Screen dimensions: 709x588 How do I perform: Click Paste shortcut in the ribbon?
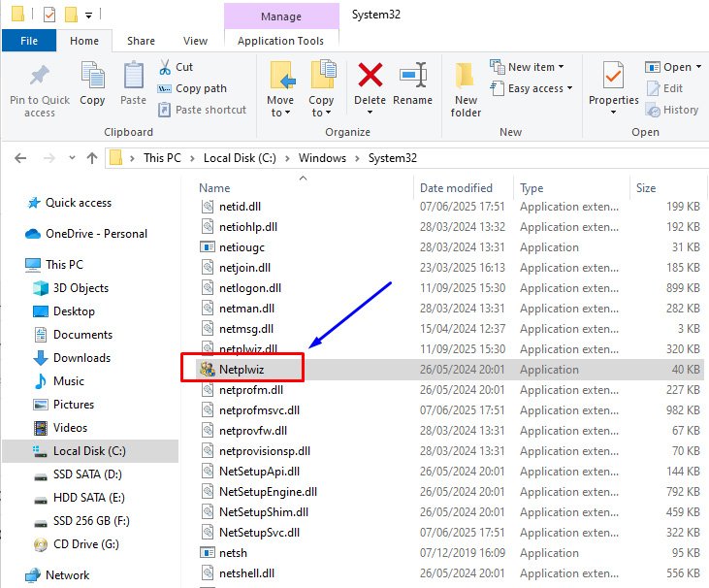pyautogui.click(x=202, y=110)
